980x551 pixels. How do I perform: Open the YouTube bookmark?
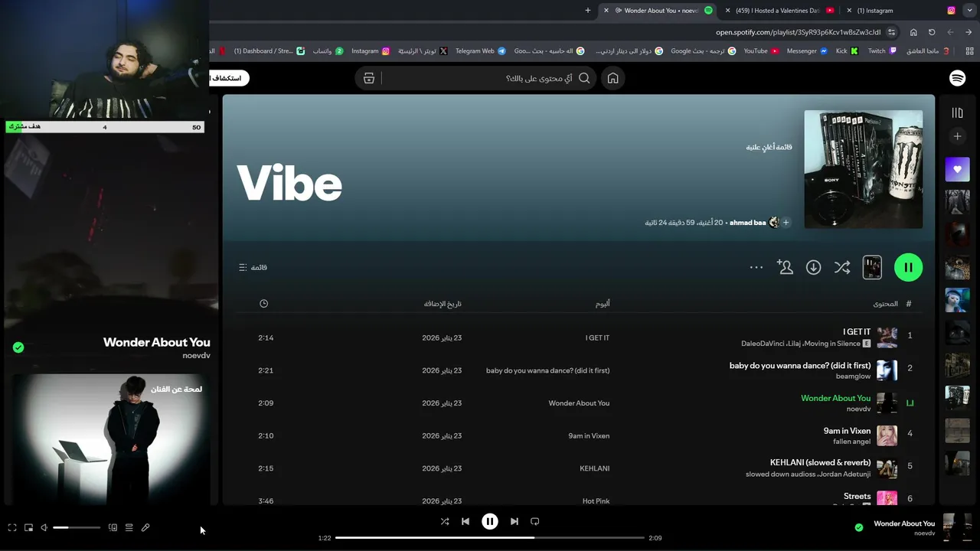pyautogui.click(x=761, y=51)
